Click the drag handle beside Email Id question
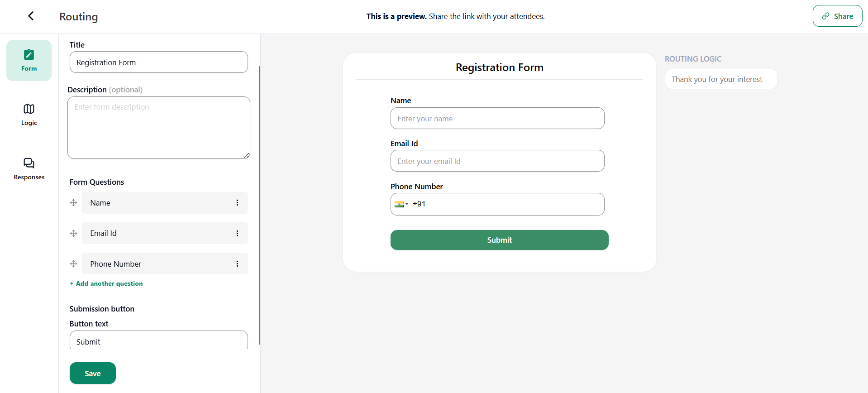The image size is (868, 393). click(x=73, y=233)
